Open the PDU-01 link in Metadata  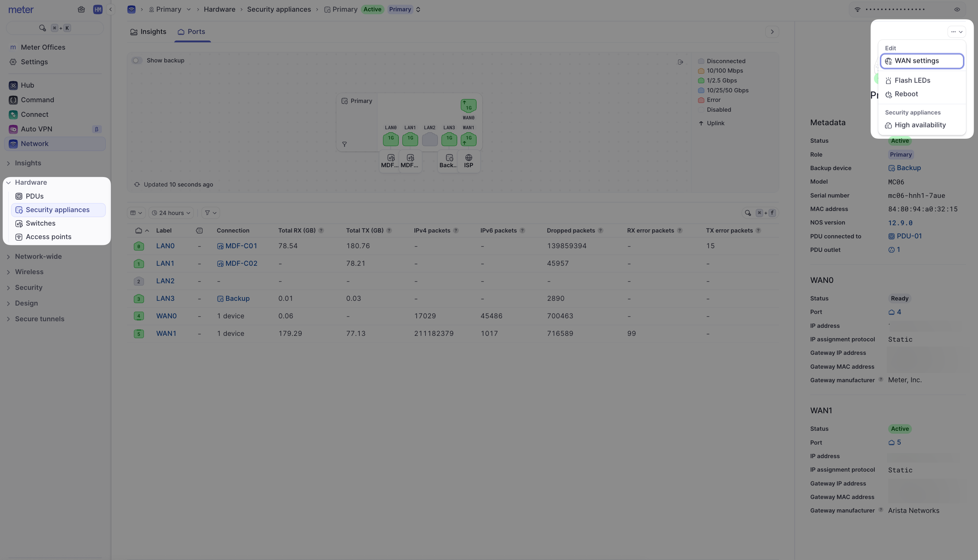coord(909,236)
